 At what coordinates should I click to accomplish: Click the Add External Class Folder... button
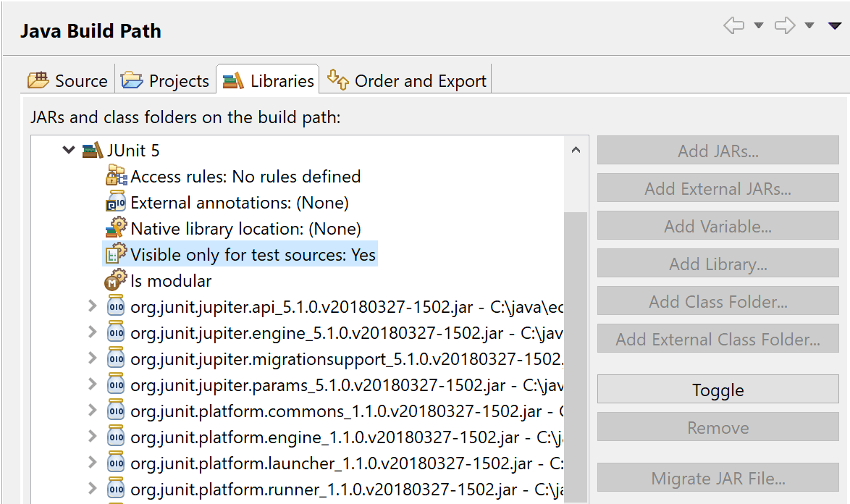click(x=718, y=339)
